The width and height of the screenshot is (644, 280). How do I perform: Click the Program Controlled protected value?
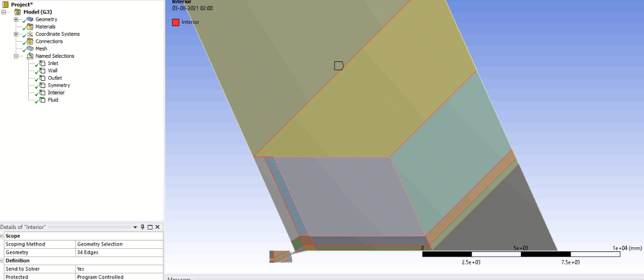click(x=119, y=277)
